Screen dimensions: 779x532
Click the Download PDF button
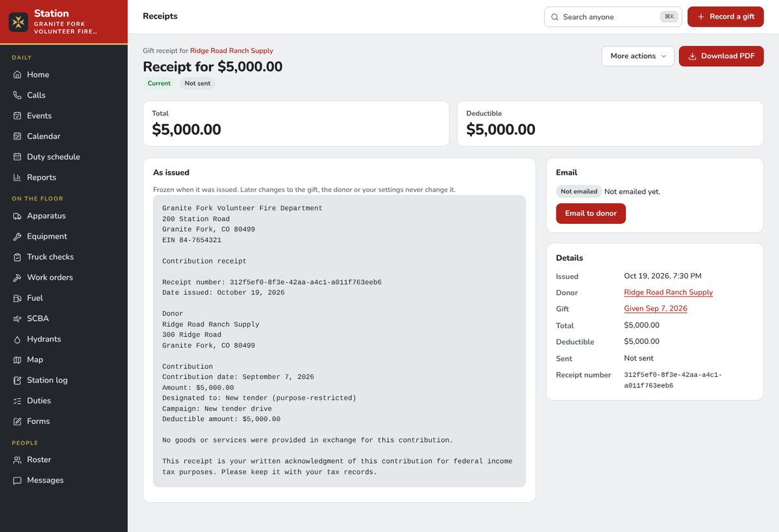point(721,56)
